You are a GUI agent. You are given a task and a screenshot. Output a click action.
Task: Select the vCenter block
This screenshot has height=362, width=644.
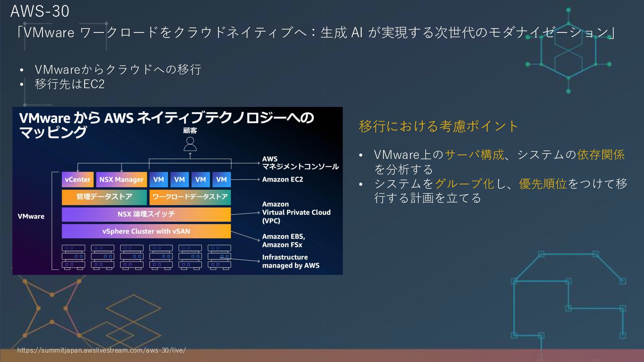click(78, 180)
